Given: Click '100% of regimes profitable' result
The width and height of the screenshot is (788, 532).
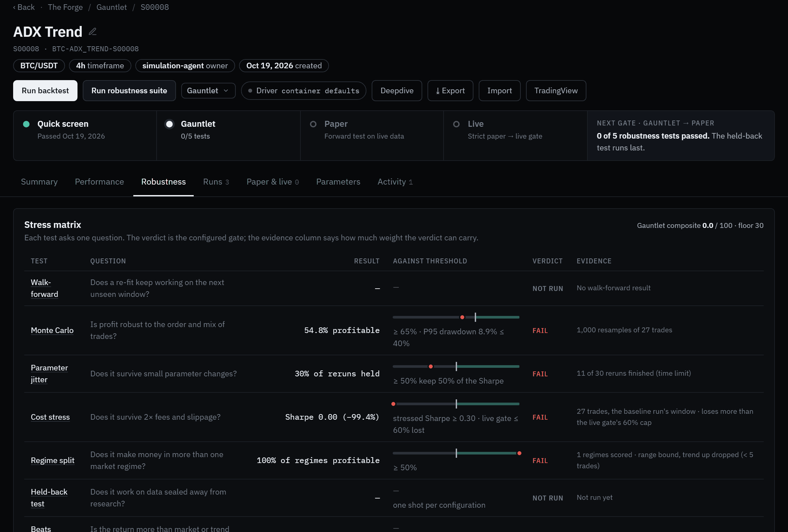Looking at the screenshot, I should pyautogui.click(x=318, y=460).
